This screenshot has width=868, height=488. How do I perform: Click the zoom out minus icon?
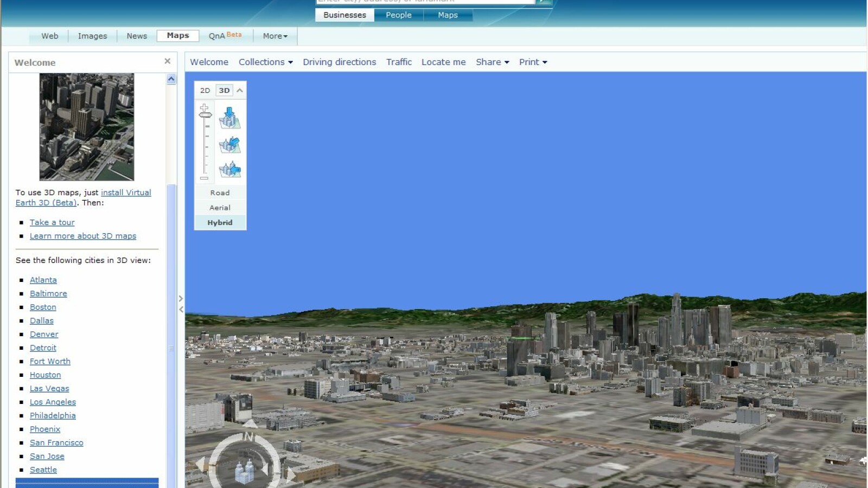point(204,178)
